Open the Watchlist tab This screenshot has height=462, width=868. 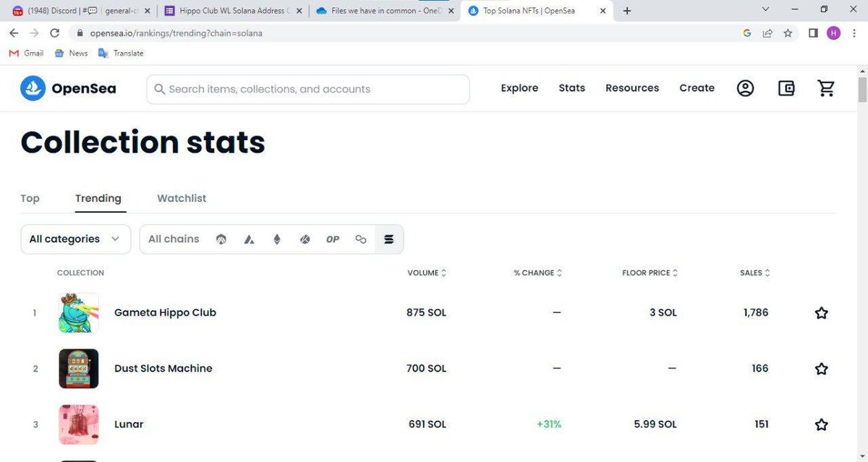click(x=182, y=198)
